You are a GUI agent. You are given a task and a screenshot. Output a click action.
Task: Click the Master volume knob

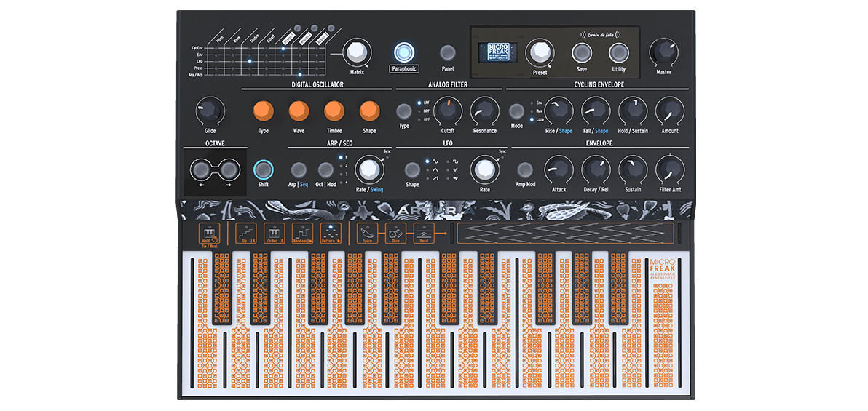[x=663, y=52]
